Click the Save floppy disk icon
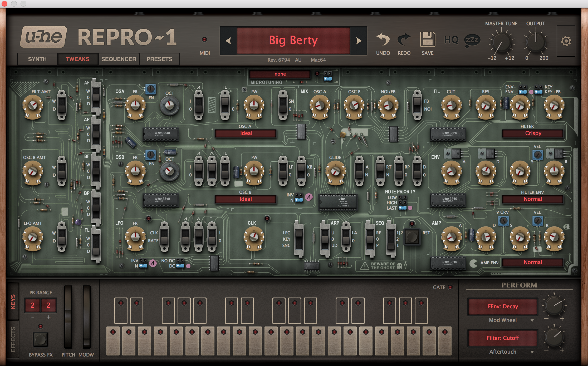588x366 pixels. (x=428, y=39)
